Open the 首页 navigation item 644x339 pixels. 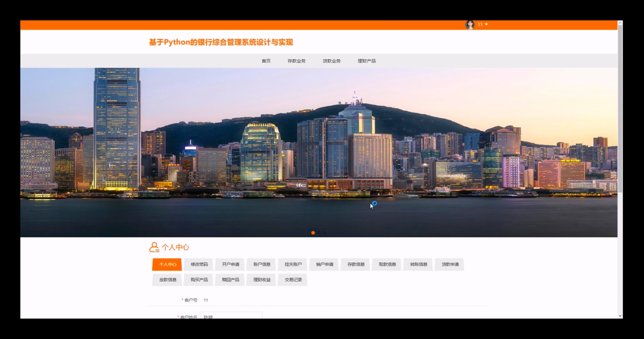266,61
